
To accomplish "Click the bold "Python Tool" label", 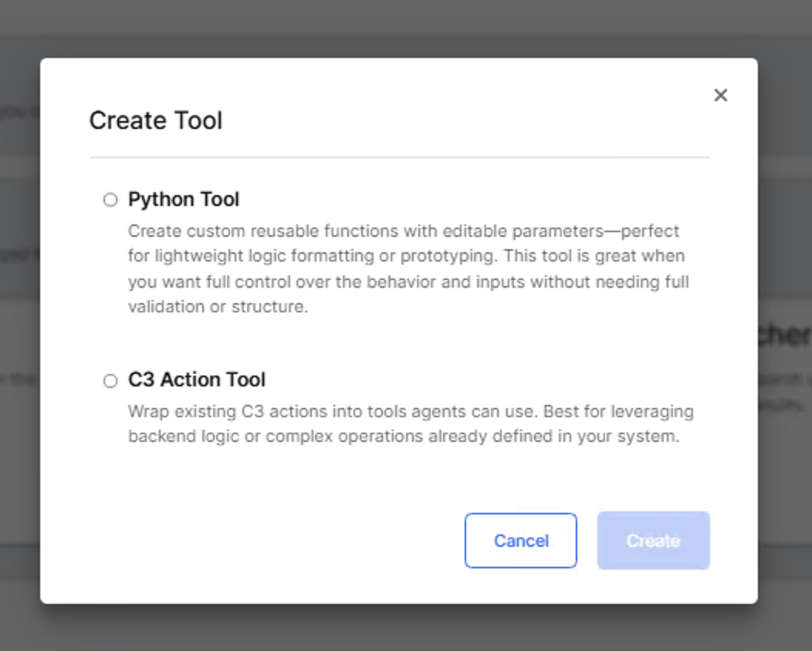I will pyautogui.click(x=184, y=200).
